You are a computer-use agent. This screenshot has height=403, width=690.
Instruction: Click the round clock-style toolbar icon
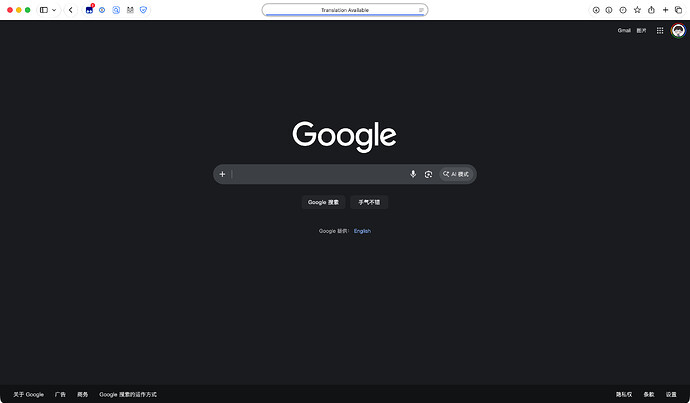pyautogui.click(x=623, y=10)
